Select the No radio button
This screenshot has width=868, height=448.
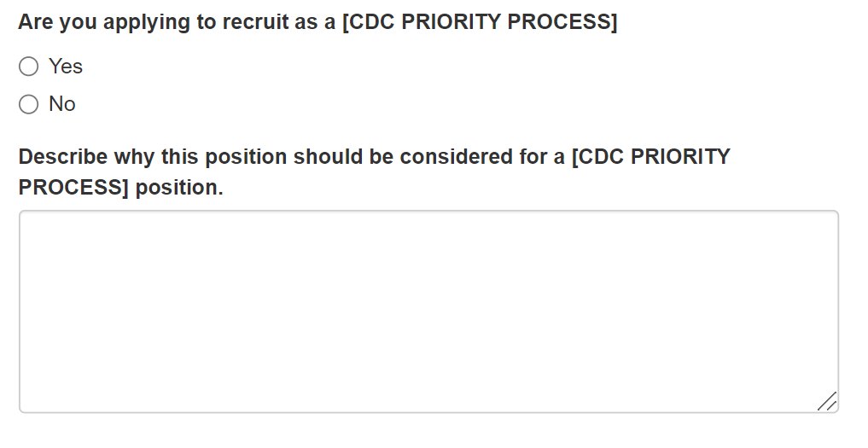point(29,104)
